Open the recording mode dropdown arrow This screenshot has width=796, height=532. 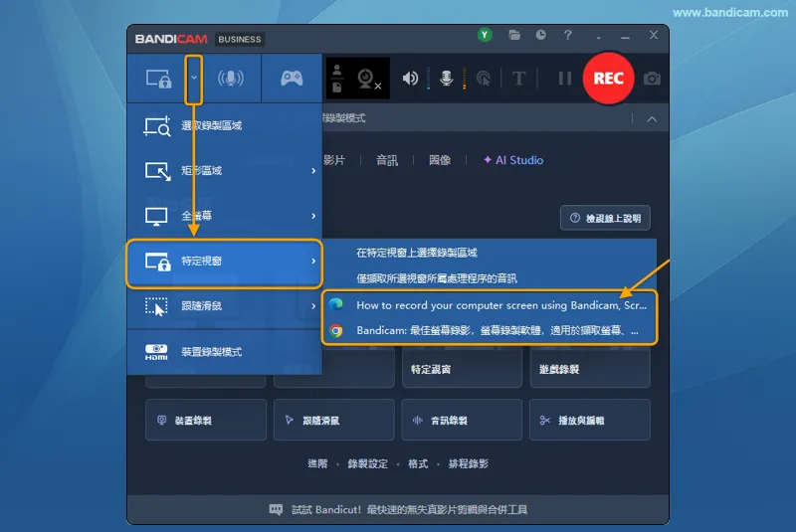click(193, 79)
